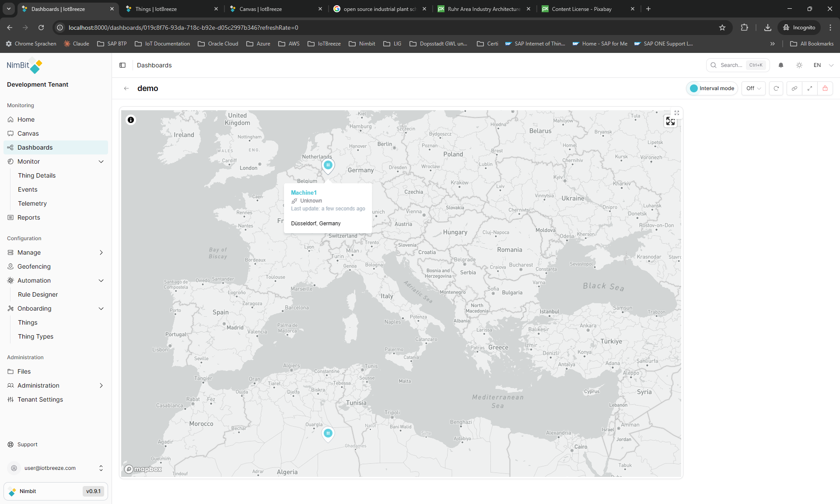Lock the demo dashboard

825,88
